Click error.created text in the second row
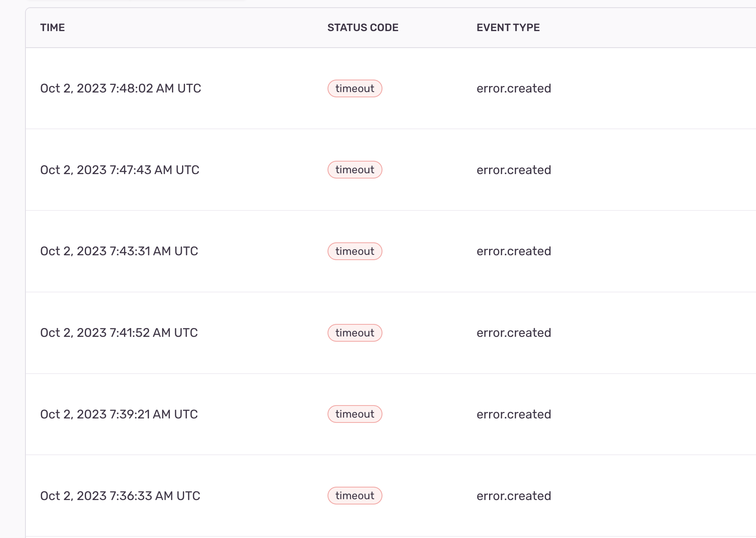Viewport: 756px width, 538px height. point(513,170)
